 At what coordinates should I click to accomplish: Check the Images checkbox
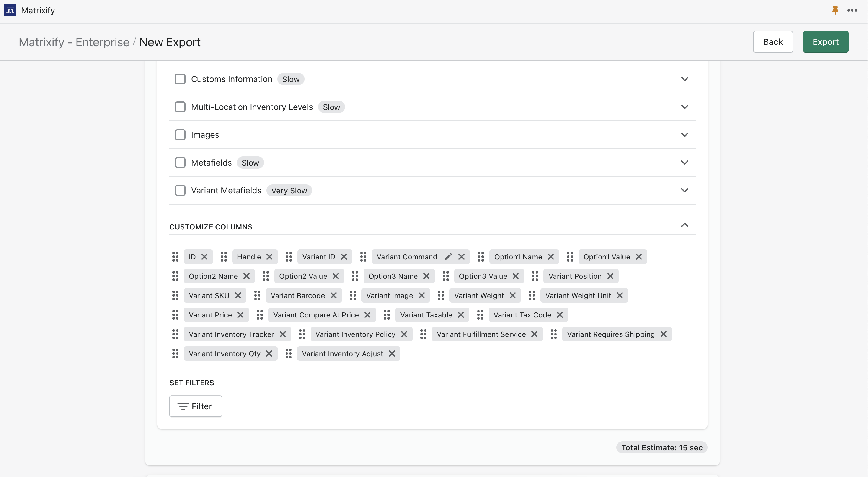(x=180, y=135)
